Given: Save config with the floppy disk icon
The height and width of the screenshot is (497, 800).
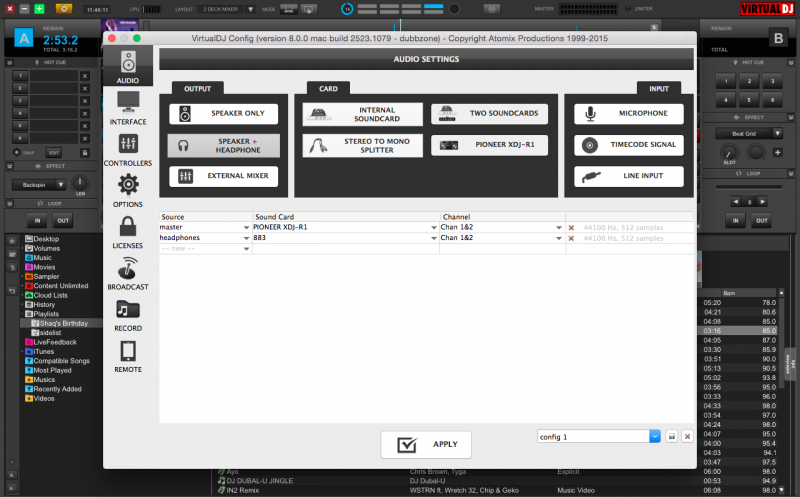Looking at the screenshot, I should [x=671, y=437].
